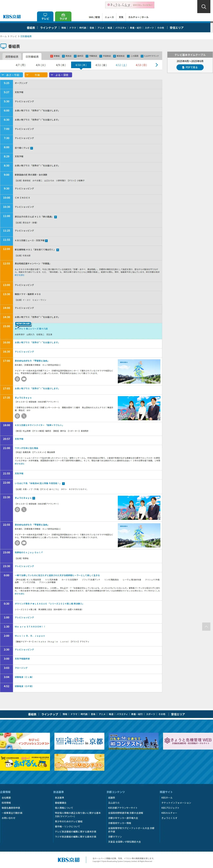Open the YouTube icon for 22:55 京の水ものがたり
Image resolution: width=213 pixels, height=868 pixels.
(x=24, y=543)
